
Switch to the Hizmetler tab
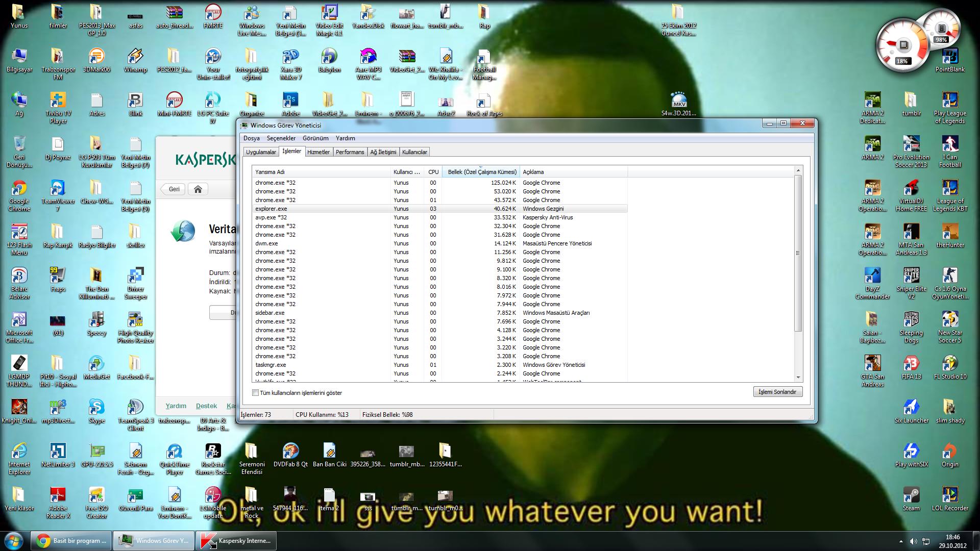coord(318,152)
